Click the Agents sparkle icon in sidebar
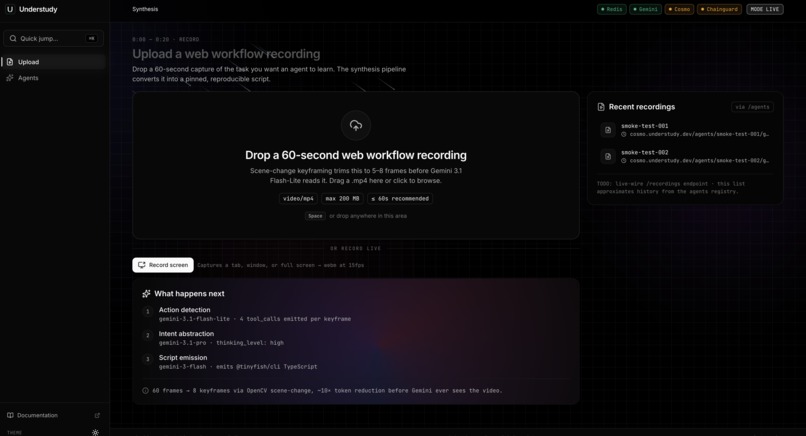Screen dimensions: 806x436 [10, 78]
